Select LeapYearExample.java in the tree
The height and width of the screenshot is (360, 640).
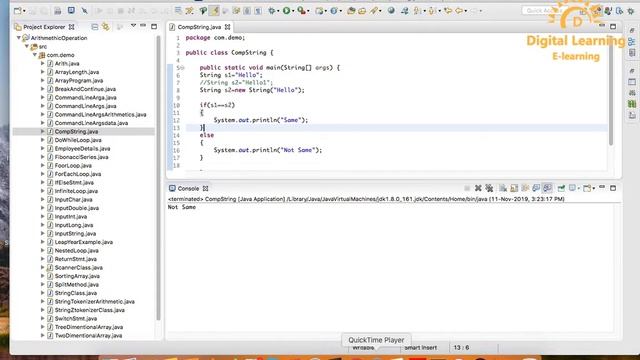point(84,242)
